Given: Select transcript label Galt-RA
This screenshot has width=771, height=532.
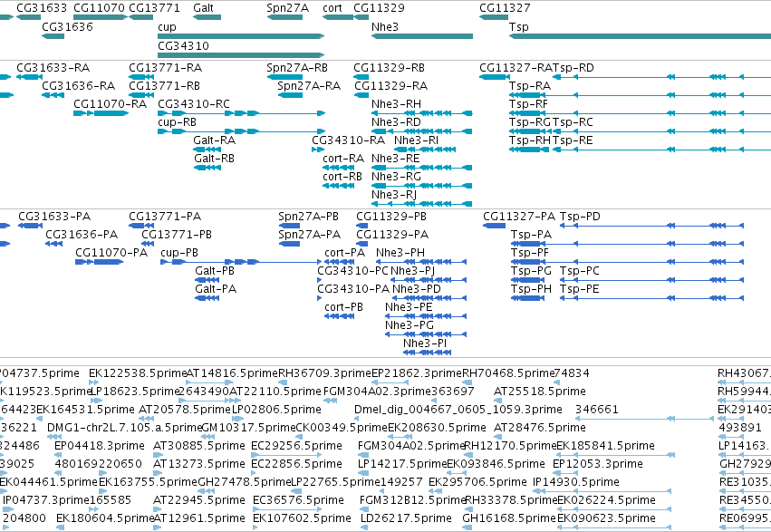Looking at the screenshot, I should click(x=215, y=140).
